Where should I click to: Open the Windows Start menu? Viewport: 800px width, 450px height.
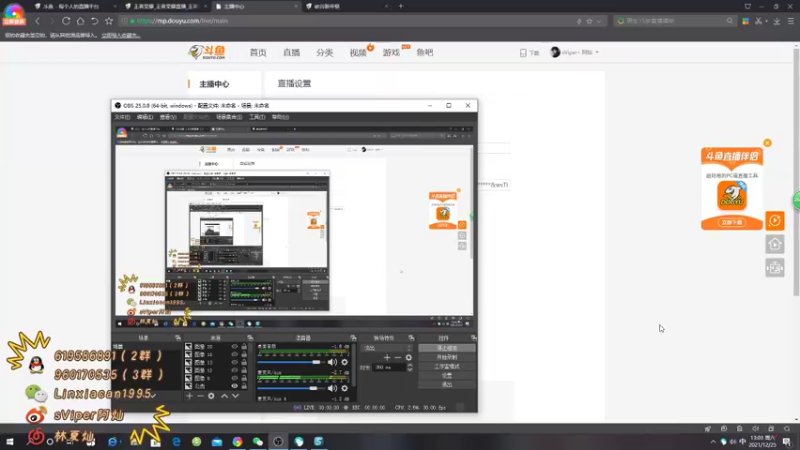pos(10,441)
